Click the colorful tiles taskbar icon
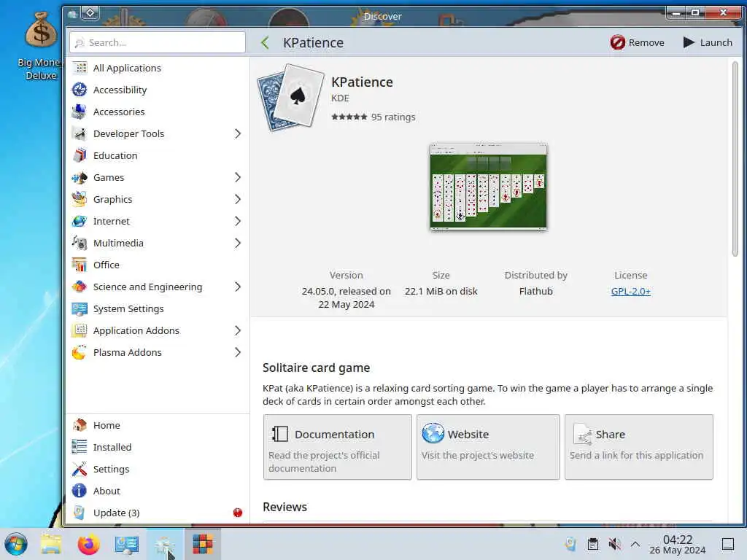Viewport: 747px width, 560px height. click(203, 544)
